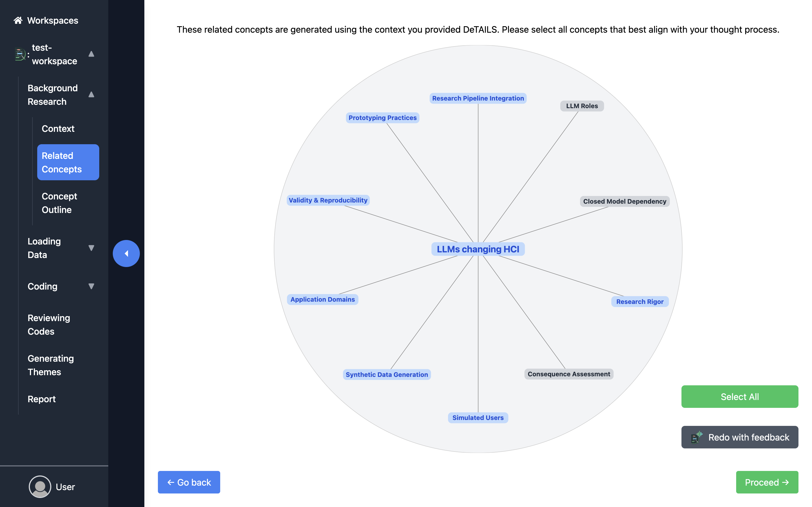Select the Closed Model Dependency concept
The width and height of the screenshot is (812, 507).
coord(625,201)
